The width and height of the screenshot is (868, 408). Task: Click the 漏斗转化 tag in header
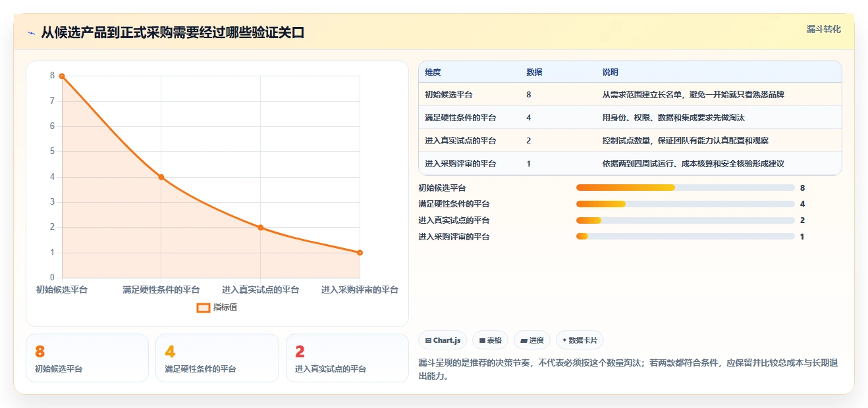click(x=823, y=29)
